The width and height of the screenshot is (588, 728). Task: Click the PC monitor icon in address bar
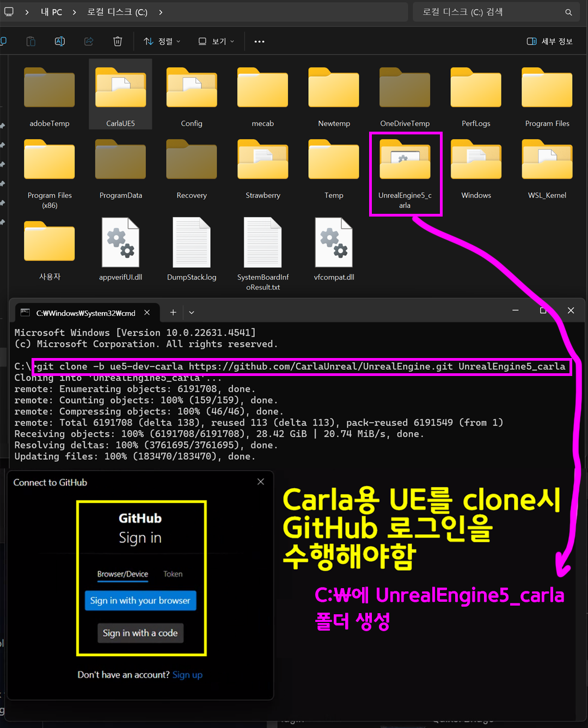tap(9, 11)
